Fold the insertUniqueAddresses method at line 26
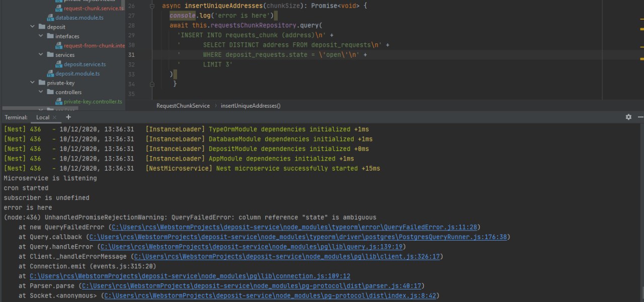This screenshot has width=644, height=302. coord(153,6)
